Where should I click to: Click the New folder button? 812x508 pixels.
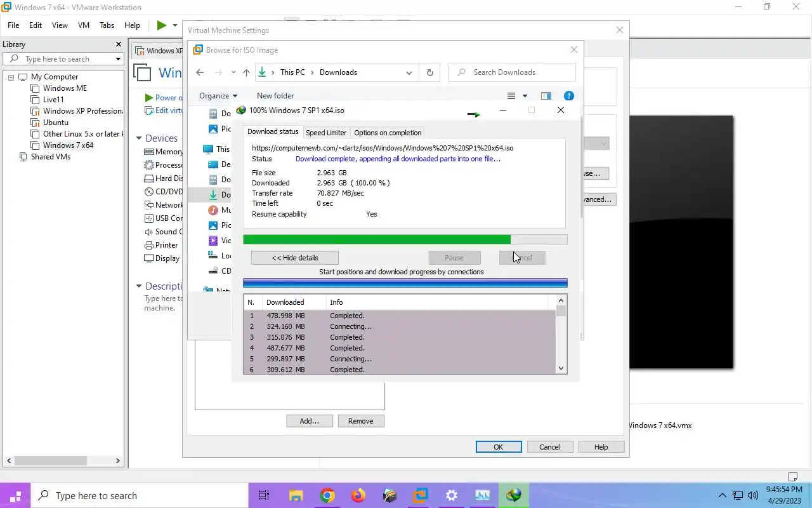275,96
